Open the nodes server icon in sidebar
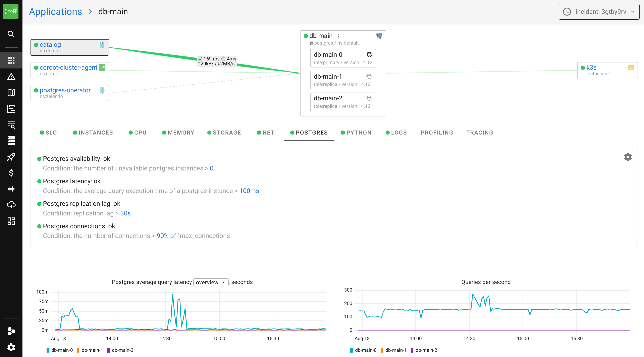The height and width of the screenshot is (357, 644). click(11, 141)
